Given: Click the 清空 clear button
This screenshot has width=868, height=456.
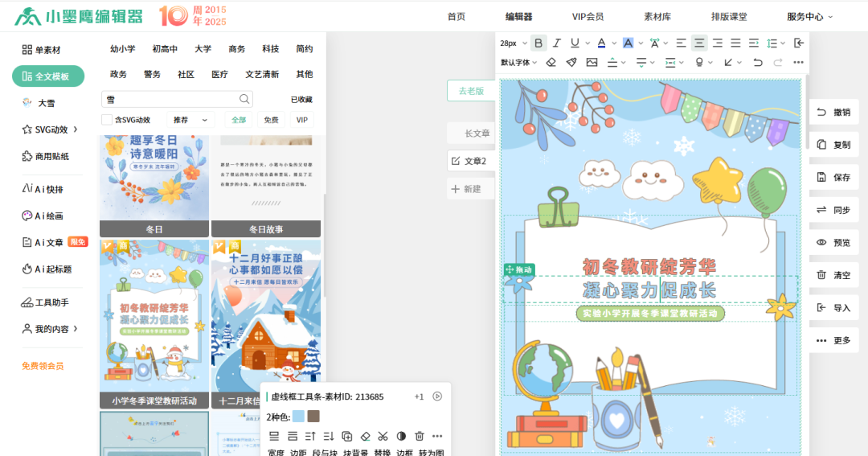Looking at the screenshot, I should [833, 275].
